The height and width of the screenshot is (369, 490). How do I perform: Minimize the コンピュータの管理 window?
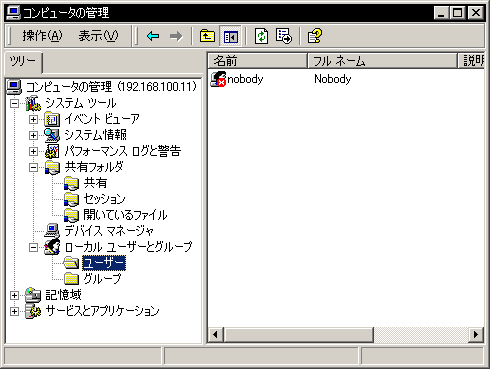tap(441, 13)
